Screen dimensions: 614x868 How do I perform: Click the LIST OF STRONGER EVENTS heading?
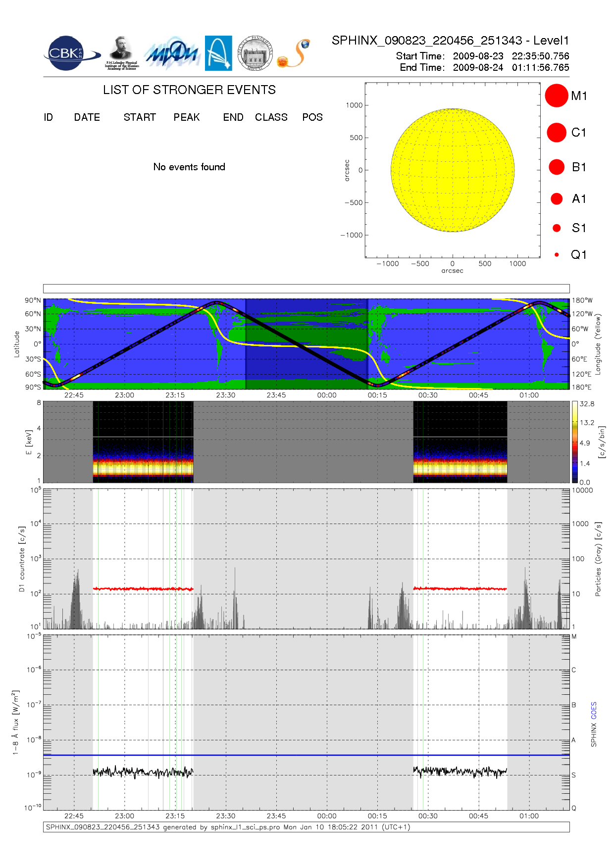coord(189,90)
